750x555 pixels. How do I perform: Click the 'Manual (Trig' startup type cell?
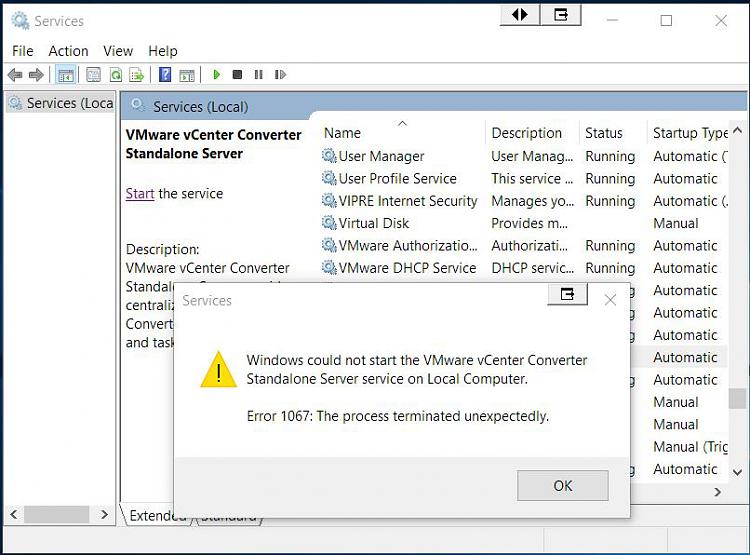point(690,446)
